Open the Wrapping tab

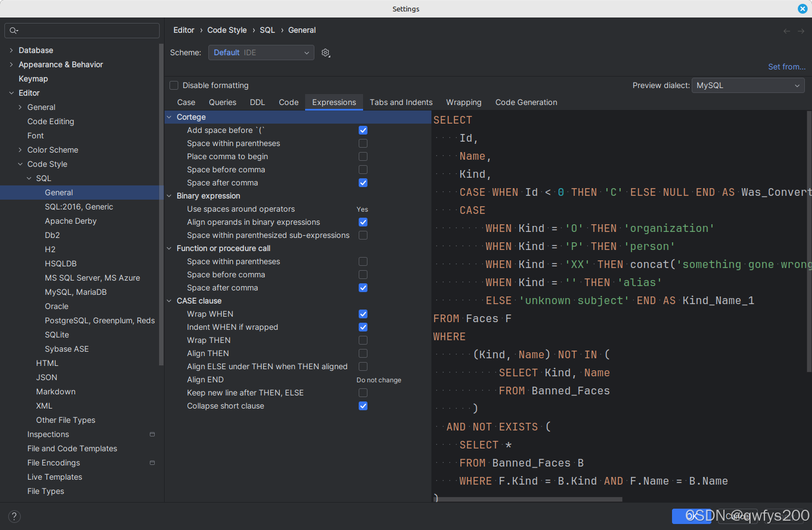[x=464, y=102]
